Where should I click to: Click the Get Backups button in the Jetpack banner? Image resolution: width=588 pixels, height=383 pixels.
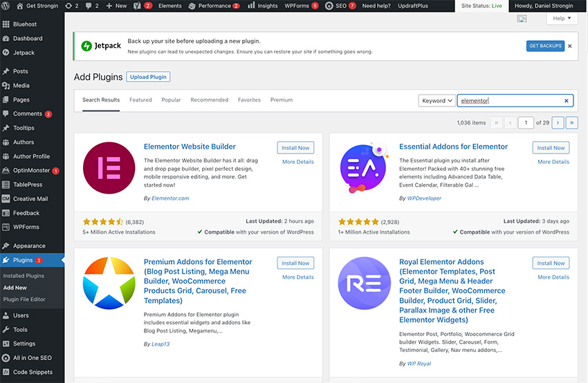click(545, 46)
